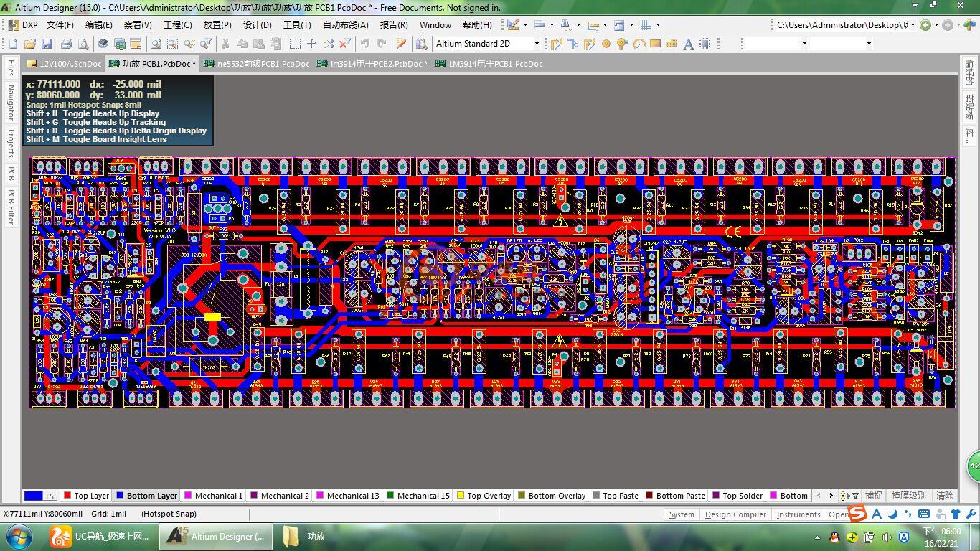
Task: Redo the last undone action
Action: (x=382, y=44)
